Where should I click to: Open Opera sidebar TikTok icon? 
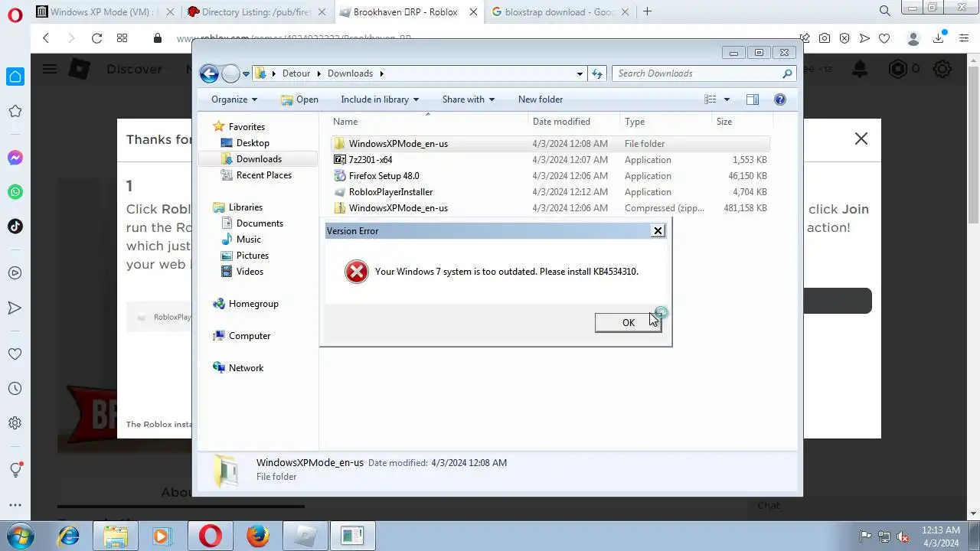click(x=15, y=226)
